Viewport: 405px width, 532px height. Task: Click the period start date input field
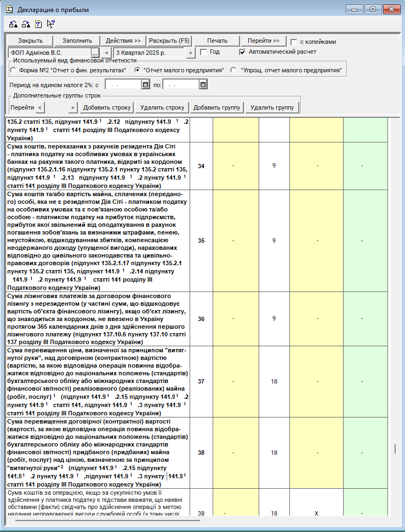[123, 85]
